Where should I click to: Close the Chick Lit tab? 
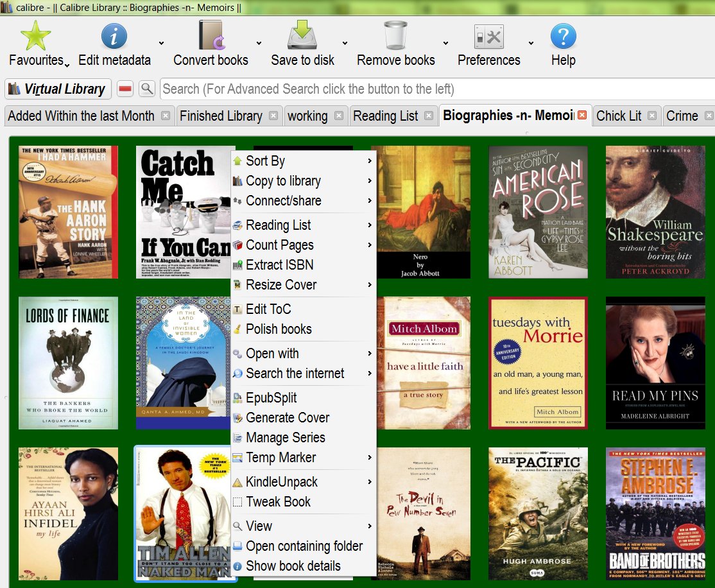point(652,116)
